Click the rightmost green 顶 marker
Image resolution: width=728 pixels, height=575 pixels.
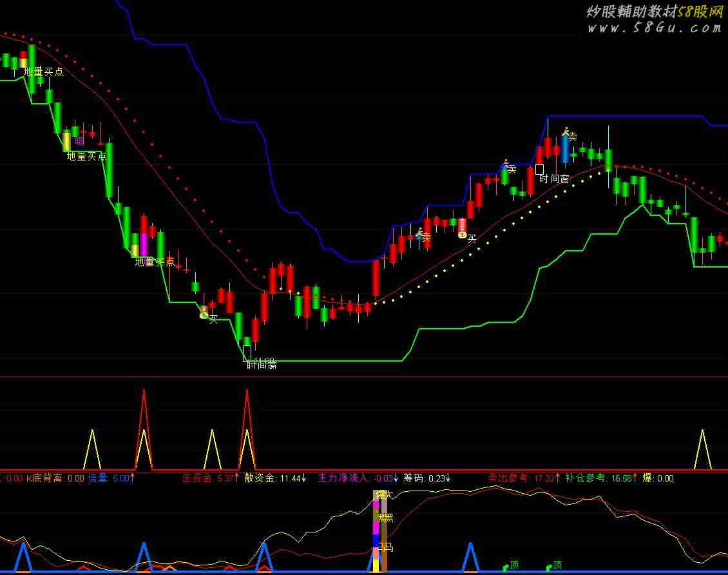(x=554, y=565)
